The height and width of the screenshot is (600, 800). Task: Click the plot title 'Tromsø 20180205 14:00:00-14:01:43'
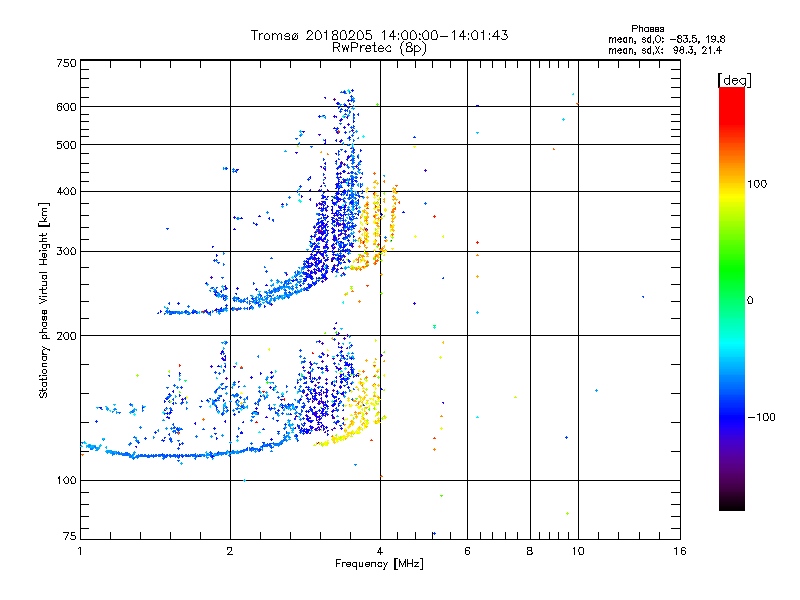379,35
